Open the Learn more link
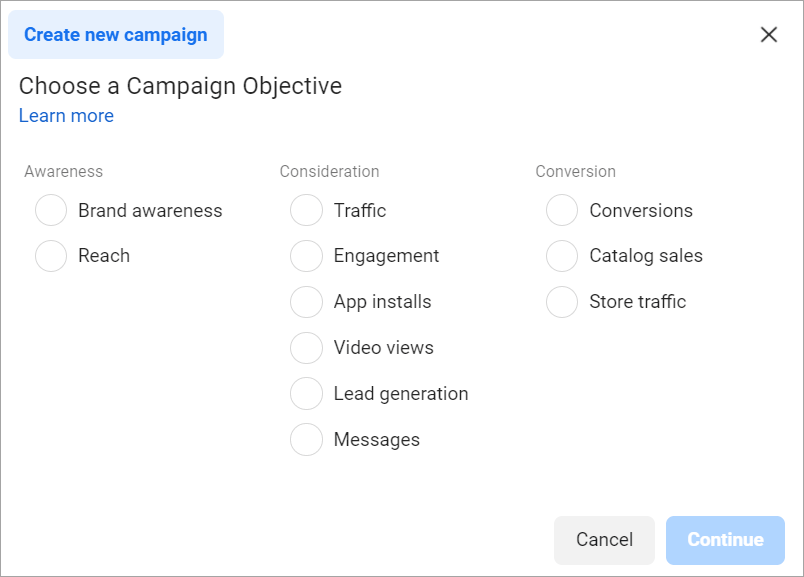 point(66,116)
